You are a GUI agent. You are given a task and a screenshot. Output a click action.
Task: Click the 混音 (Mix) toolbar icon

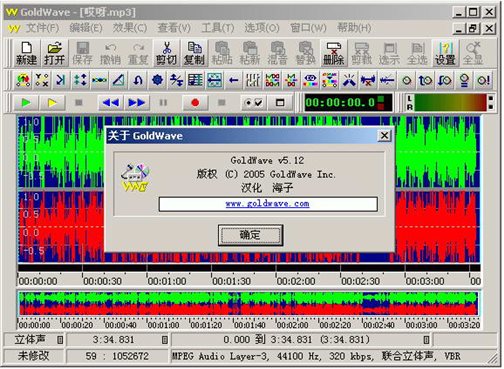(278, 53)
